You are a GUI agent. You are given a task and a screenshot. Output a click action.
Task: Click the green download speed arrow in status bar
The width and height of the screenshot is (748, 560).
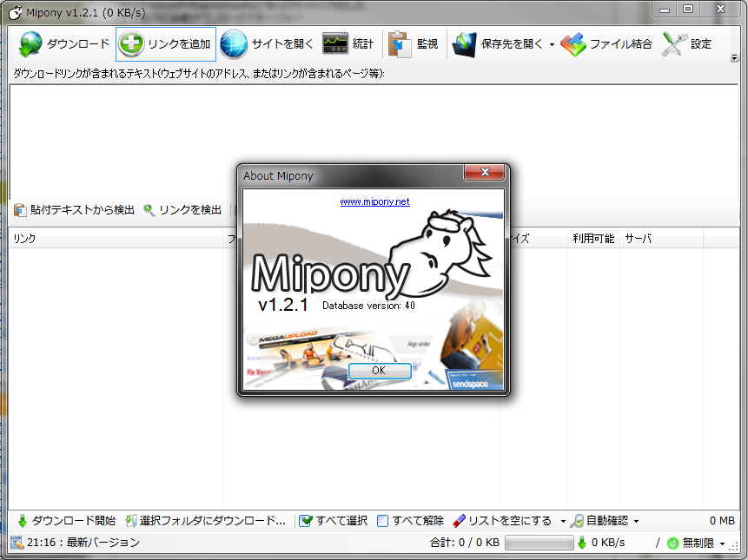582,543
